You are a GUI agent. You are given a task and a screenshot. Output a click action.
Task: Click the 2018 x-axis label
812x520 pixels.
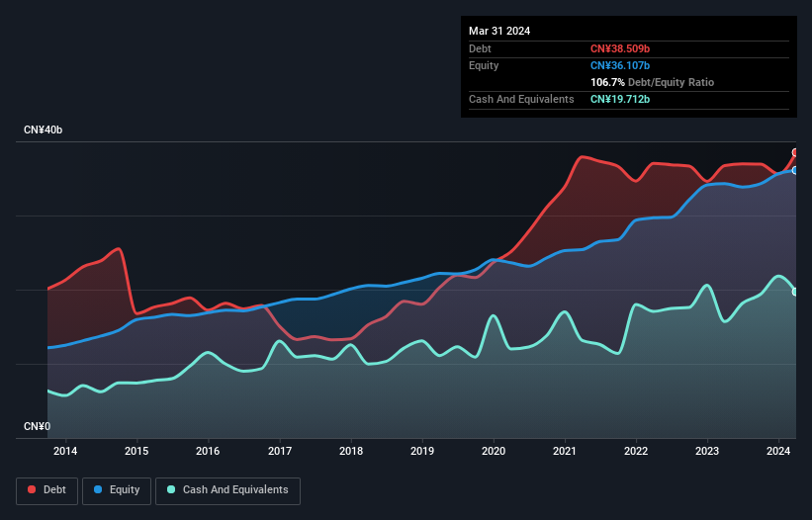[x=351, y=451]
